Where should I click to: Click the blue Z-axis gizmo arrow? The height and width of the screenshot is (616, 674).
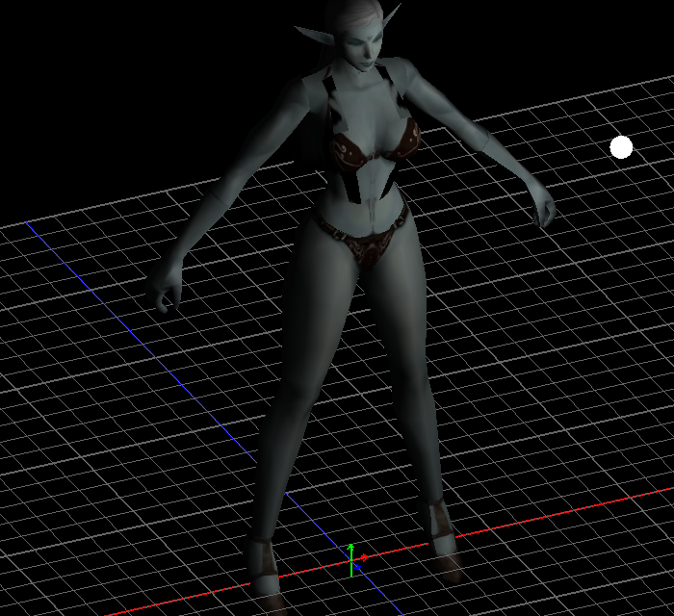pyautogui.click(x=356, y=568)
